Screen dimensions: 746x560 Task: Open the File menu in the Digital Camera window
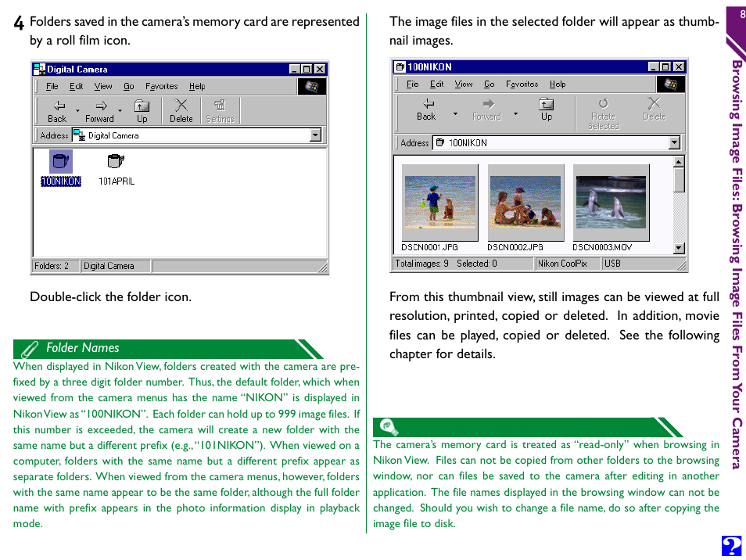[x=52, y=87]
